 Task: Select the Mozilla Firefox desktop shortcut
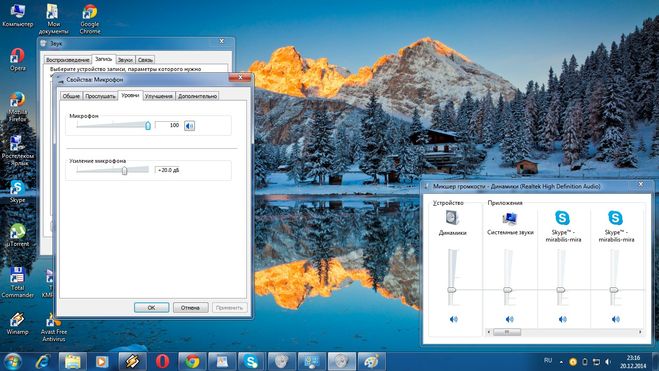point(18,107)
